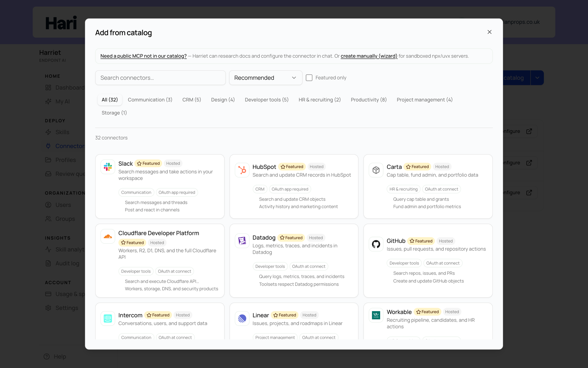The height and width of the screenshot is (368, 588).
Task: Click the Profiles folder icon
Action: coord(48,160)
